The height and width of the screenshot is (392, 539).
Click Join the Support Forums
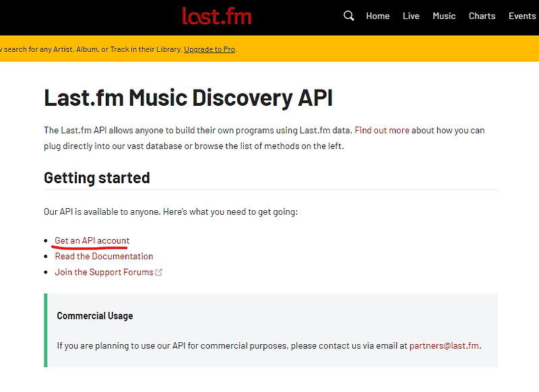pos(103,271)
